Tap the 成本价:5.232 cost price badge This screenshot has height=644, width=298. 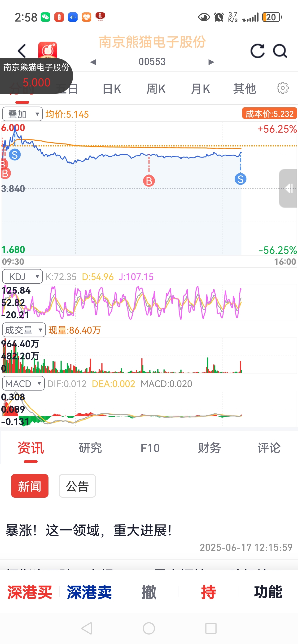269,113
